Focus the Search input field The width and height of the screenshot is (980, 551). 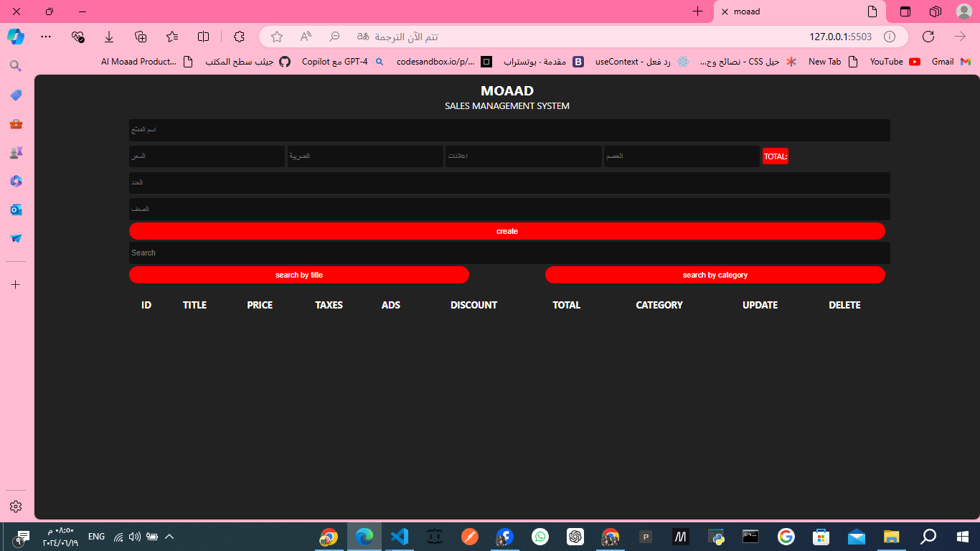click(x=509, y=253)
